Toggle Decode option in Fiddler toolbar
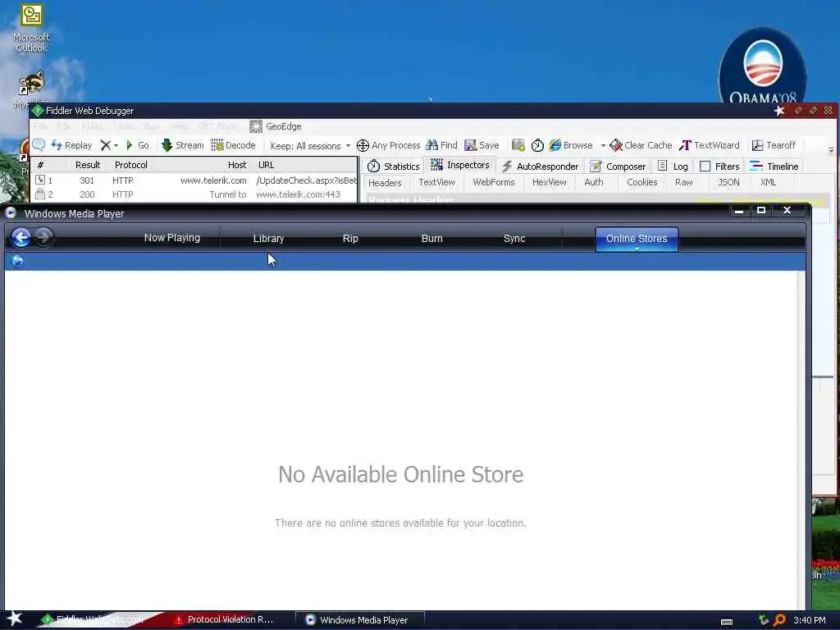Screen dimensions: 840x630 click(233, 145)
